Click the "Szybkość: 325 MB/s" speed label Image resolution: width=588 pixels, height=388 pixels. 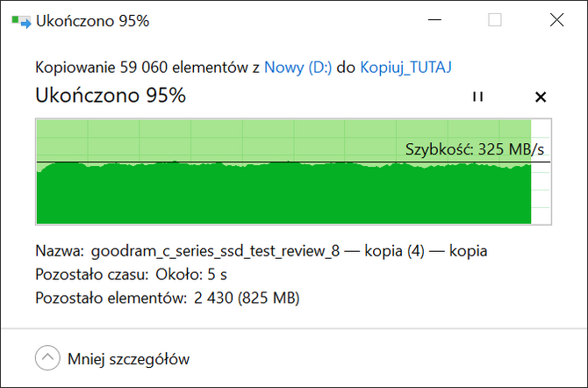474,148
